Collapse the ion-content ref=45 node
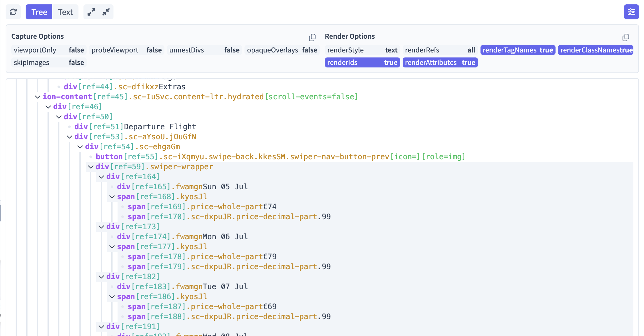 click(38, 97)
